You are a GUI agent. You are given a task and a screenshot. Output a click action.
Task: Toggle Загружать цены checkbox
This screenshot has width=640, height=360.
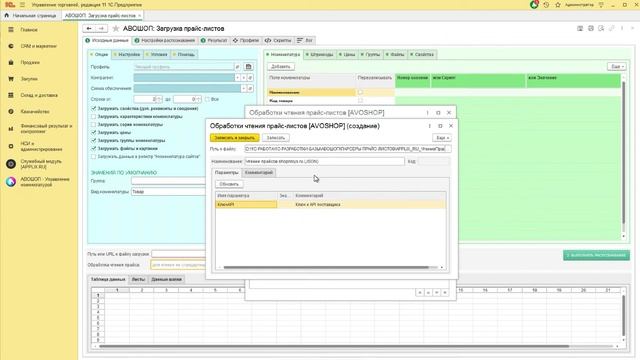[93, 133]
